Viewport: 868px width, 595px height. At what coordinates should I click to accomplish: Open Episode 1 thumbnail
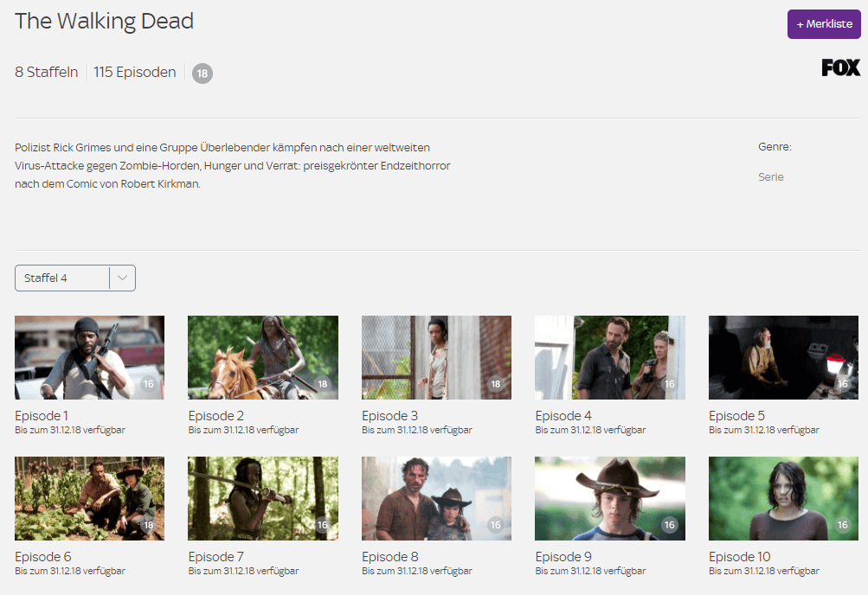click(89, 357)
